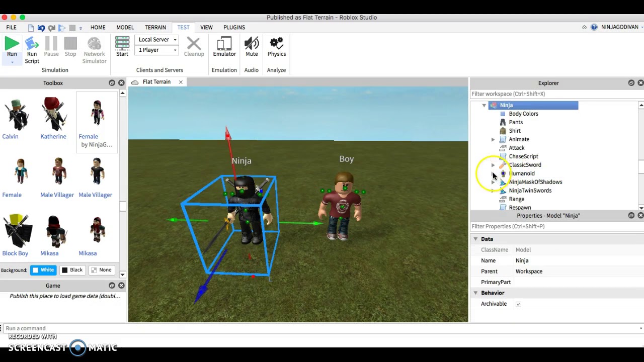Switch to the PLUGINS ribbon tab

(234, 27)
